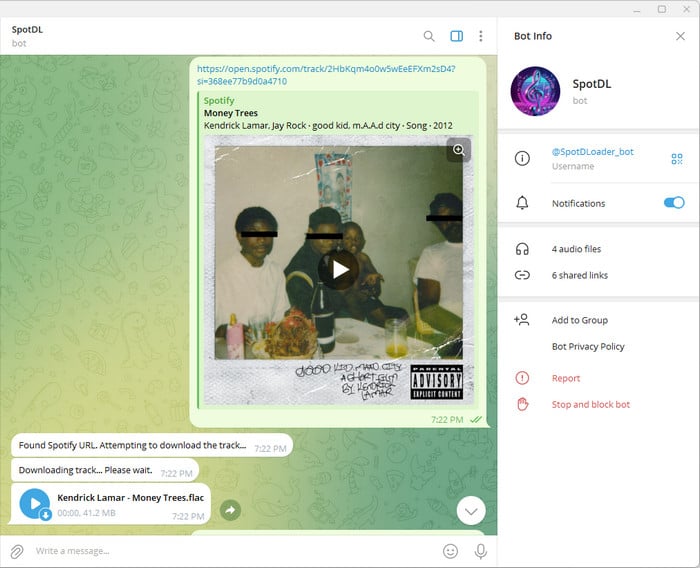Image resolution: width=700 pixels, height=568 pixels.
Task: Click the Spotify site name in the preview
Action: (x=219, y=100)
